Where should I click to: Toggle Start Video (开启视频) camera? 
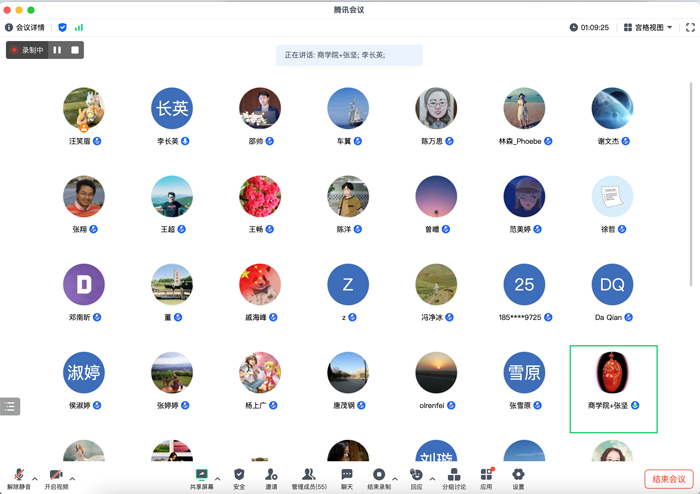56,476
